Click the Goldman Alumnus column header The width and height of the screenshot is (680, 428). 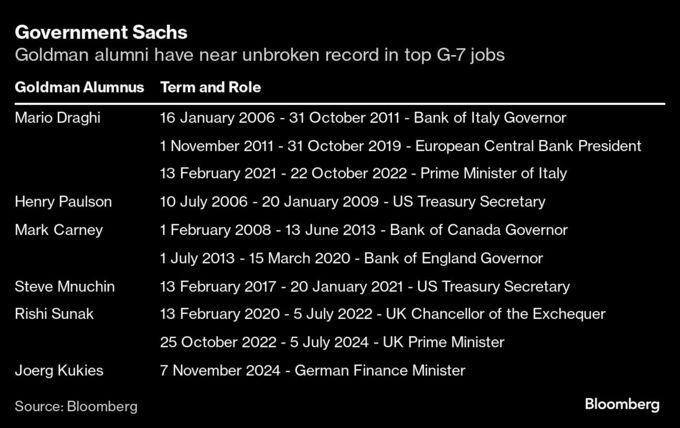click(x=79, y=87)
